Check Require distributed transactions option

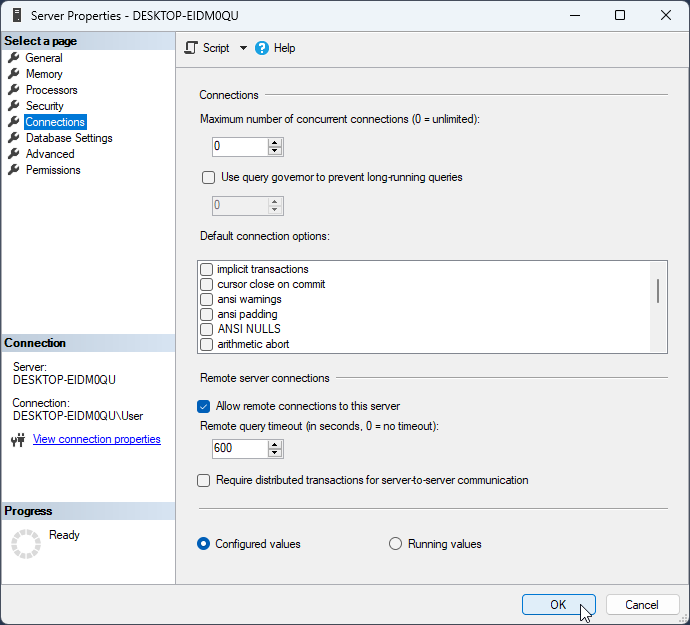[204, 480]
